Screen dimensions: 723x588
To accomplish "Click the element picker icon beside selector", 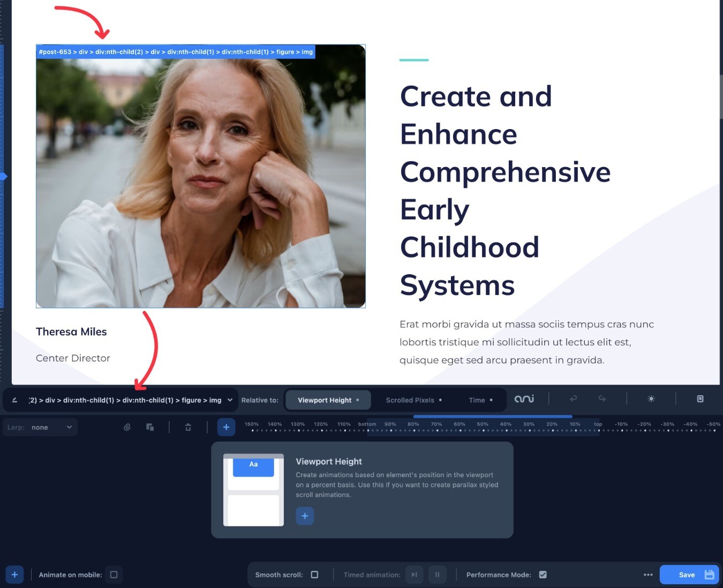I will coord(14,400).
